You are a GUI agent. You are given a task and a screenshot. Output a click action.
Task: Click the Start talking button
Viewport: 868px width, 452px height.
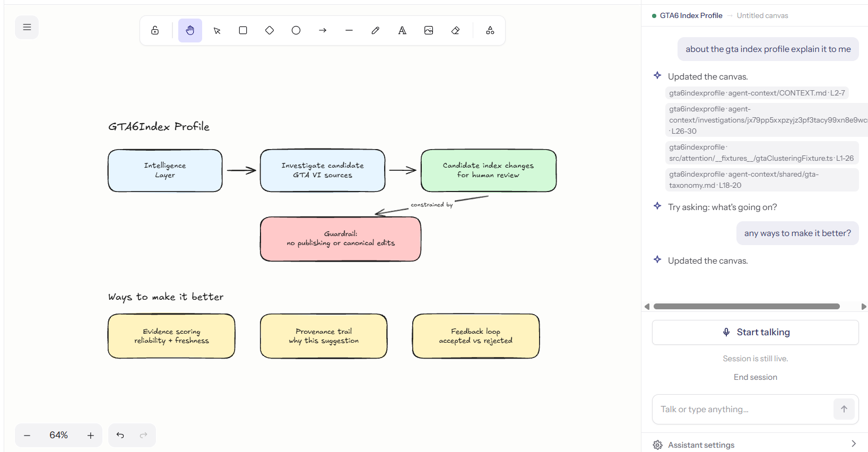(755, 332)
